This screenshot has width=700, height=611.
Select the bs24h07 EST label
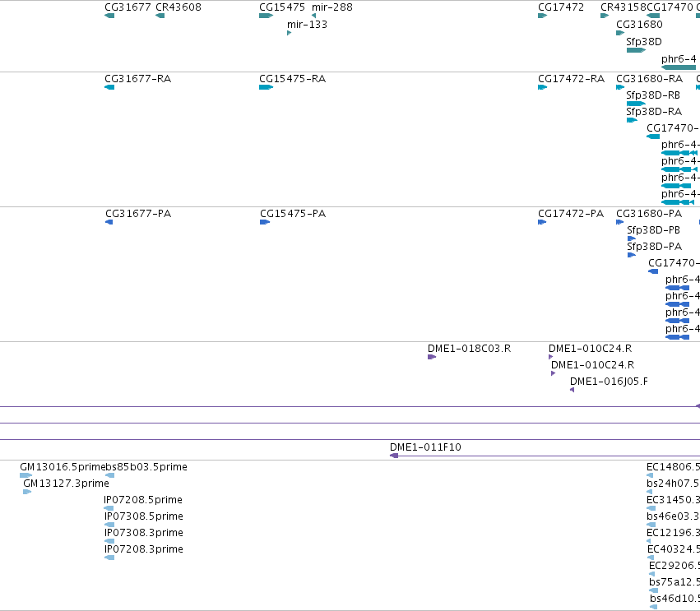[673, 484]
